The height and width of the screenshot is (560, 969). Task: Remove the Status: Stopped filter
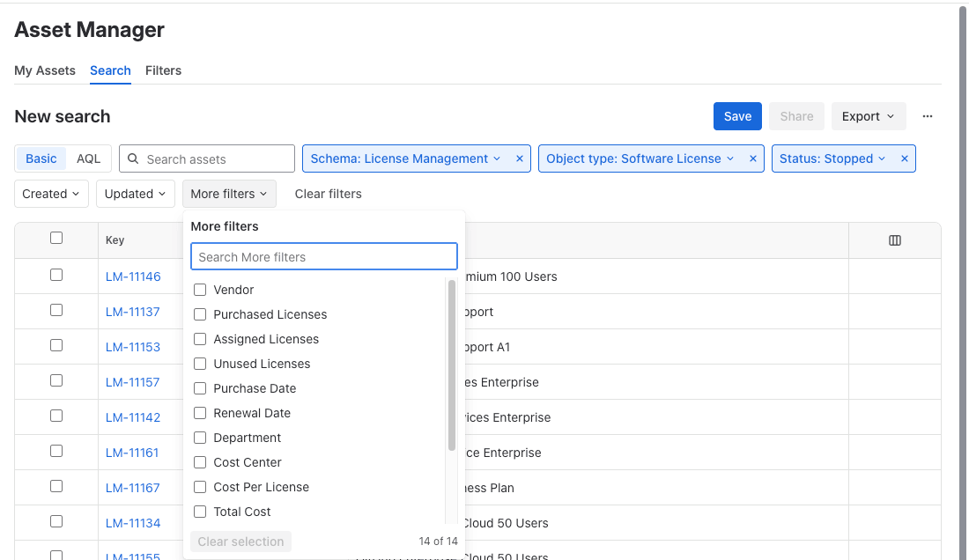(x=904, y=158)
